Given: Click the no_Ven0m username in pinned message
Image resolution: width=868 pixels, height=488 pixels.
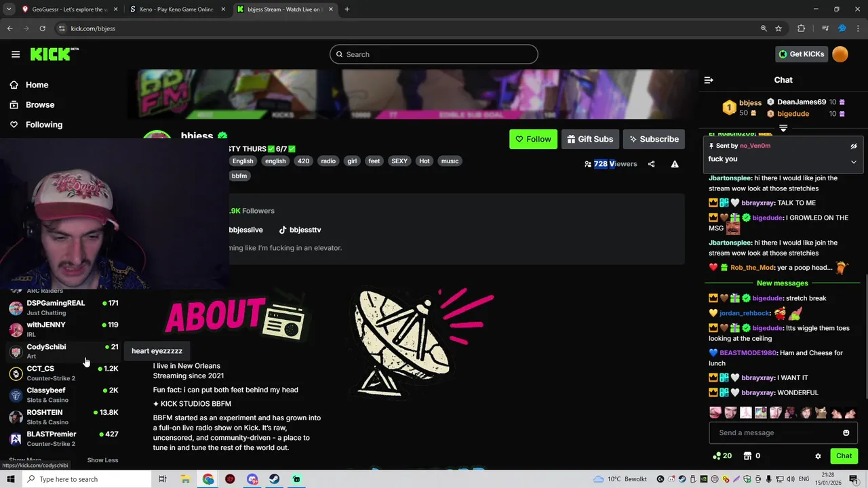Looking at the screenshot, I should coord(755,146).
